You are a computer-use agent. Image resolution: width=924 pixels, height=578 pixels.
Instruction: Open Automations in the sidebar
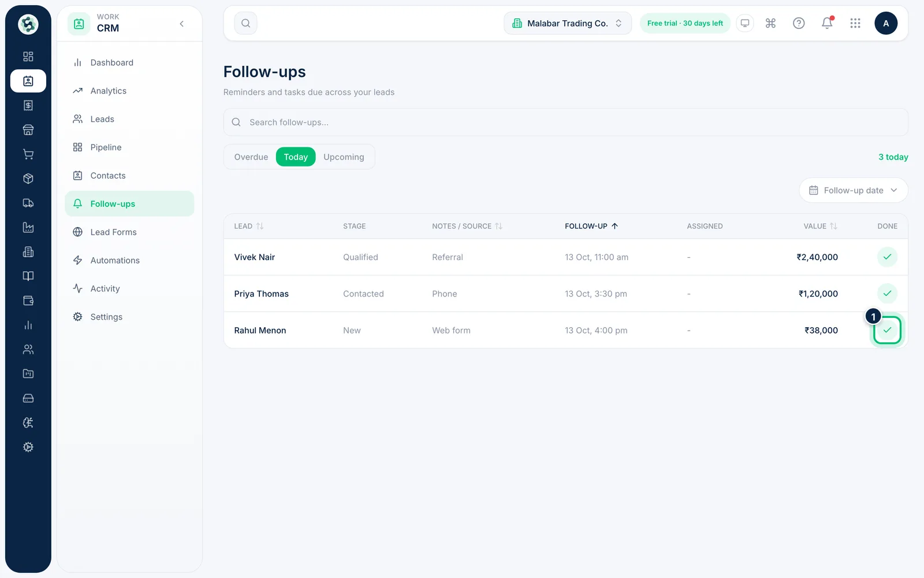tap(129, 261)
